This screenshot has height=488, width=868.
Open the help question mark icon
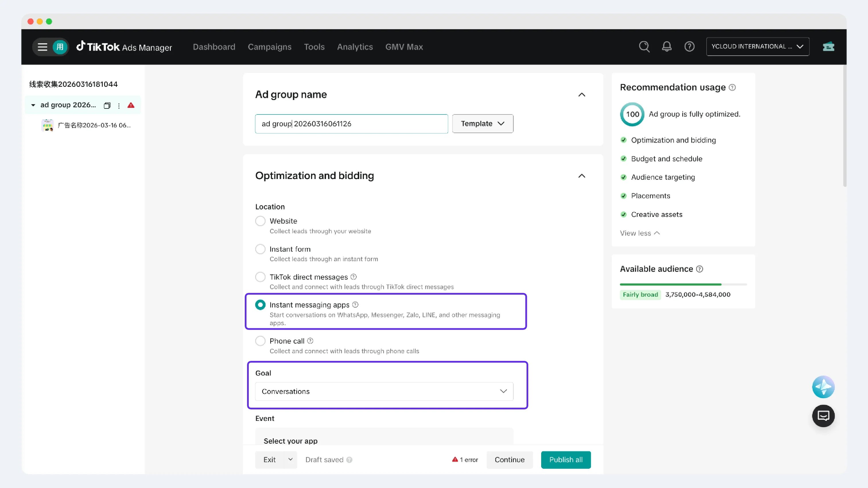point(689,46)
